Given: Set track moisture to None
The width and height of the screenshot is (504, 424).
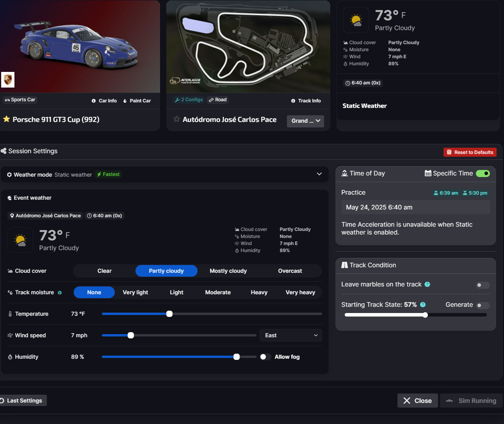Looking at the screenshot, I should pos(94,292).
